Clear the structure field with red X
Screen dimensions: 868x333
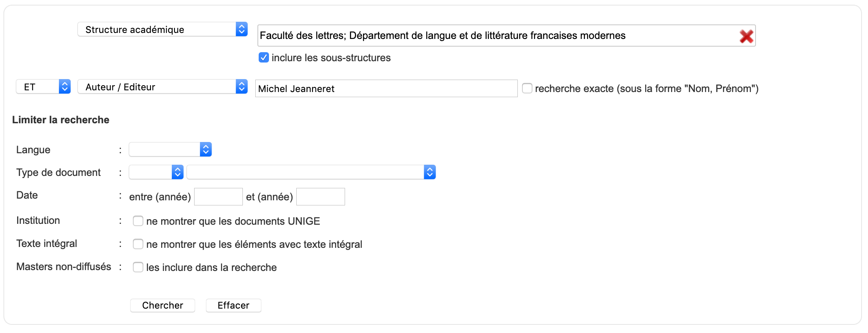[x=746, y=36]
